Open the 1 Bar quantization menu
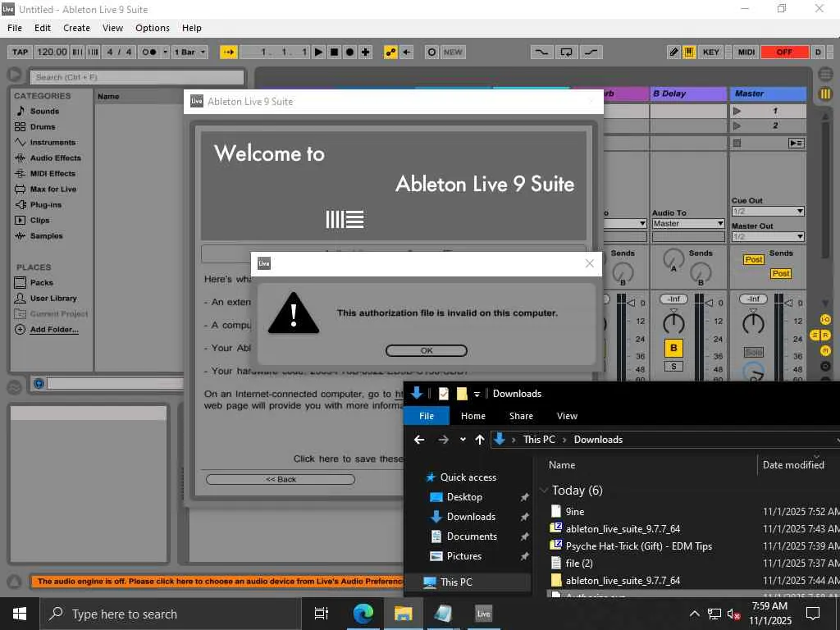The width and height of the screenshot is (840, 630). 189,52
